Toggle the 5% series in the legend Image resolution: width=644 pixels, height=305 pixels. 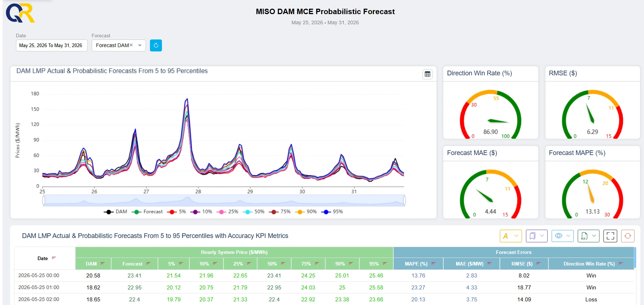[x=176, y=212]
